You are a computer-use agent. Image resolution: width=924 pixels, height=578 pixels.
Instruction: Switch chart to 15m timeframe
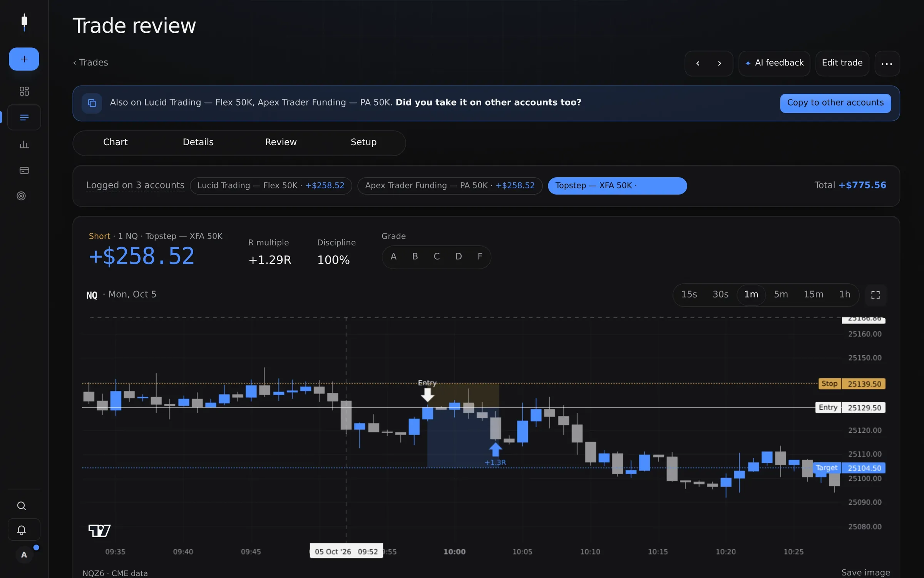[814, 295]
